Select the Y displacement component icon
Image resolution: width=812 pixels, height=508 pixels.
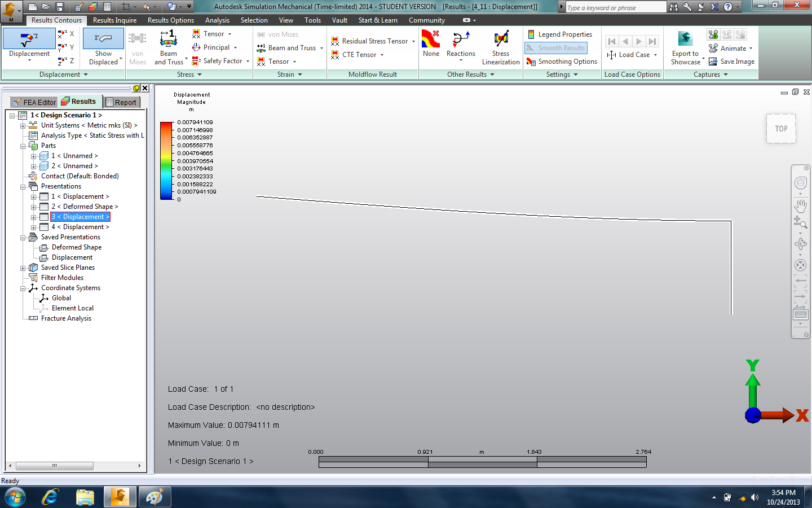point(66,47)
